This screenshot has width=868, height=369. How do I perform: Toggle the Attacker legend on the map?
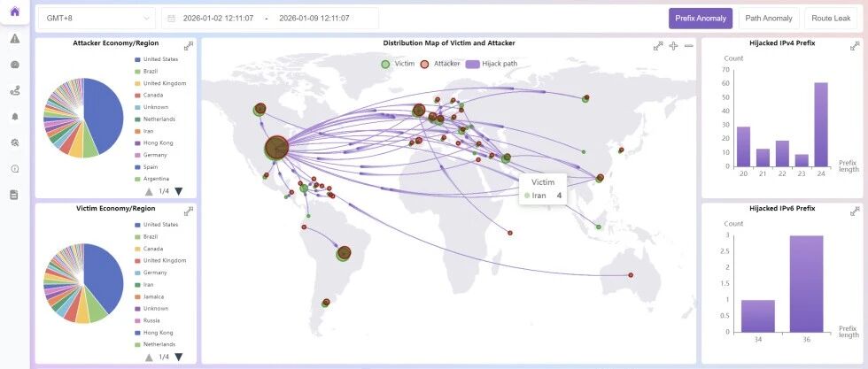tap(440, 64)
